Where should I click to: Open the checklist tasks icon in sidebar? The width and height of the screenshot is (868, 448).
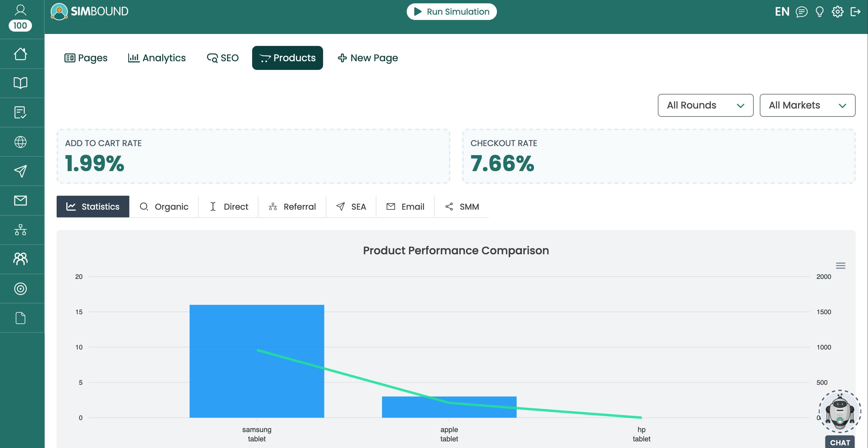[x=21, y=112]
